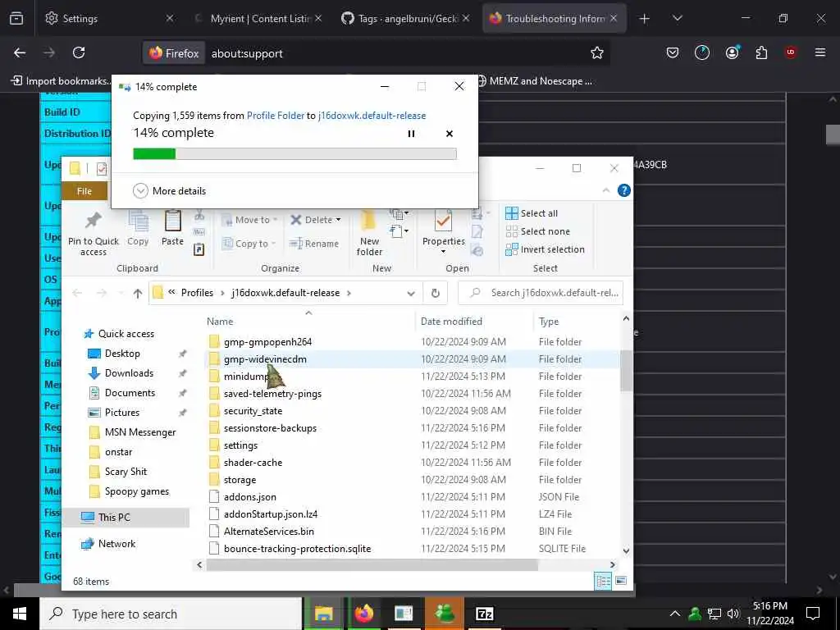Select bounce-tracking-protection.sqlite file
This screenshot has height=630, width=840.
coord(297,549)
